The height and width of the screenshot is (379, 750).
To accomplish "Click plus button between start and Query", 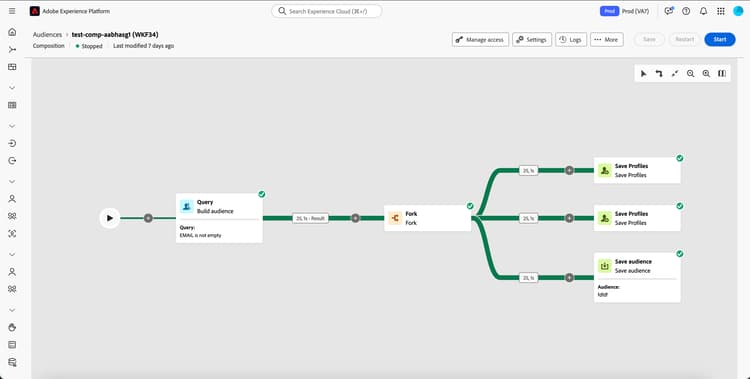I will (x=148, y=218).
